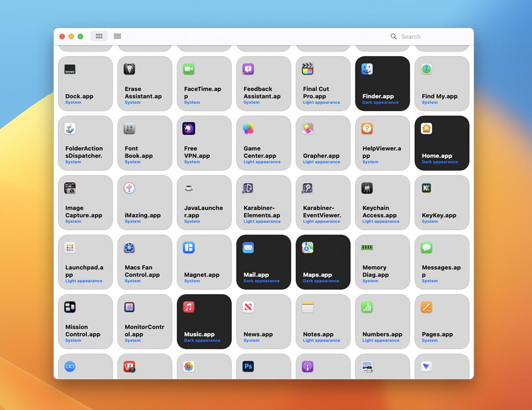This screenshot has height=410, width=532.
Task: Click the Maps.app icon
Action: tap(308, 248)
